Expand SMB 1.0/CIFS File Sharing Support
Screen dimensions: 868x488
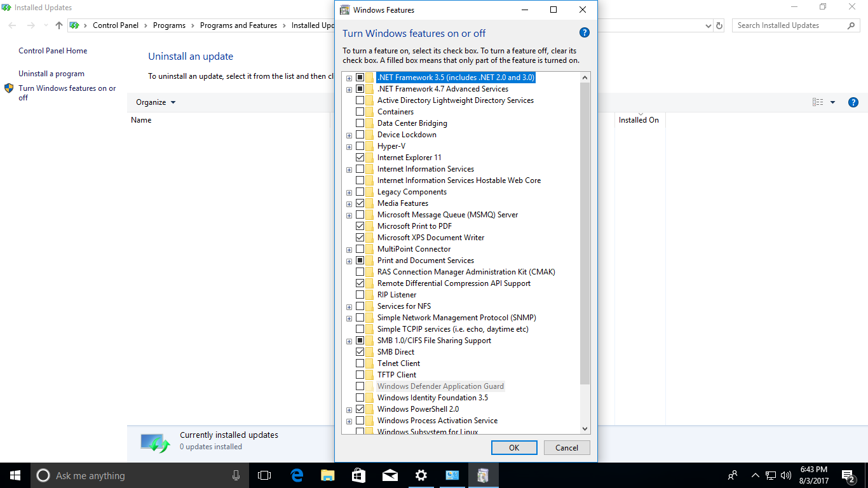[x=349, y=341]
